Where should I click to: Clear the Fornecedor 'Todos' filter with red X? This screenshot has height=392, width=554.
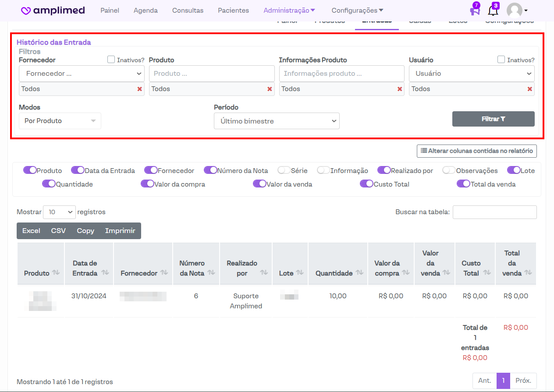point(140,89)
